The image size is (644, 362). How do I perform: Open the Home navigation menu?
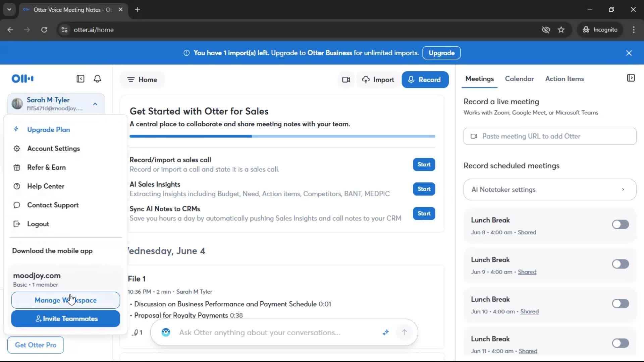[142, 80]
